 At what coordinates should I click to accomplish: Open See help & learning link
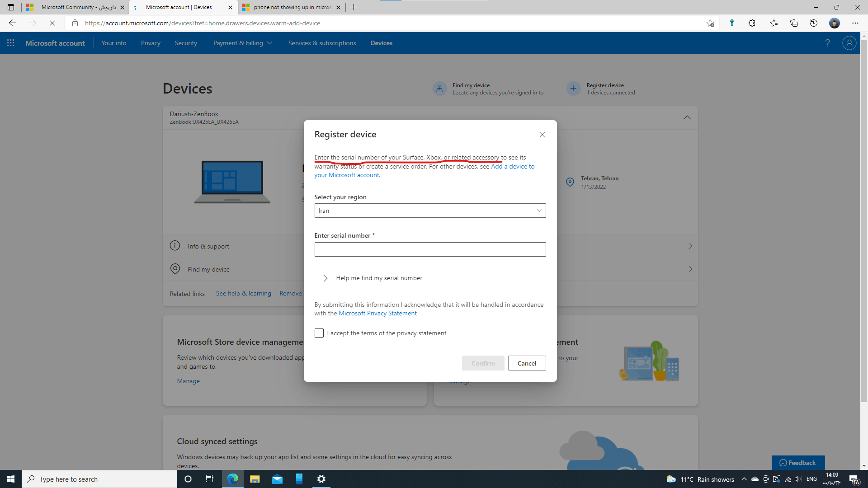(x=243, y=293)
